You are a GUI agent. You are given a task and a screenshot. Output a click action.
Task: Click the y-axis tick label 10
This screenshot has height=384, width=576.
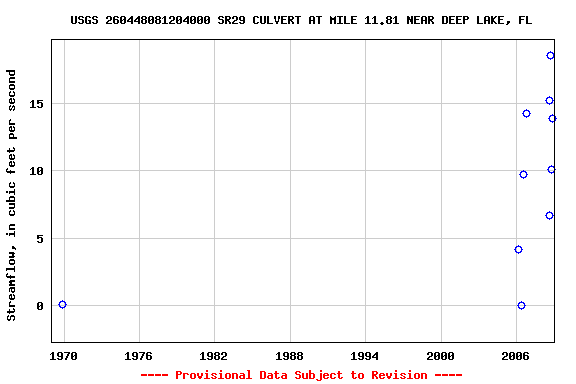pos(36,171)
